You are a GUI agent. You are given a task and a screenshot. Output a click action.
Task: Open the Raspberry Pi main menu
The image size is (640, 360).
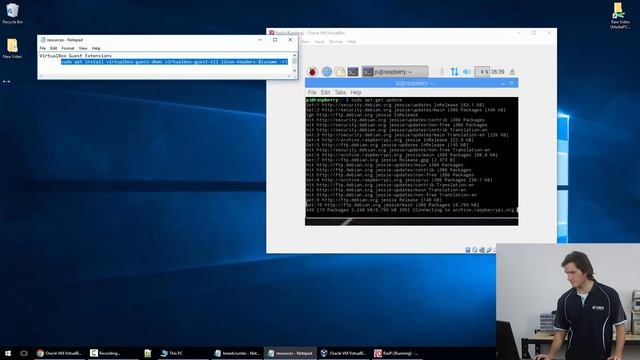coord(312,72)
